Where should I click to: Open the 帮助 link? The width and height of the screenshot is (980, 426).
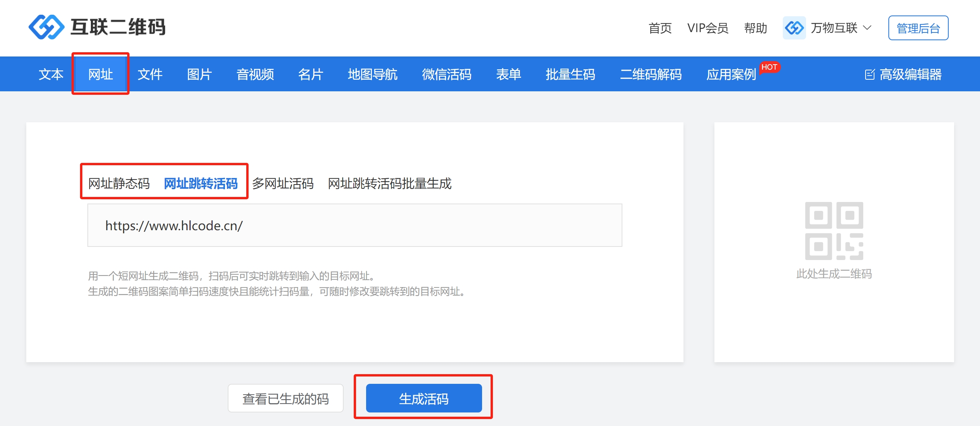coord(755,28)
